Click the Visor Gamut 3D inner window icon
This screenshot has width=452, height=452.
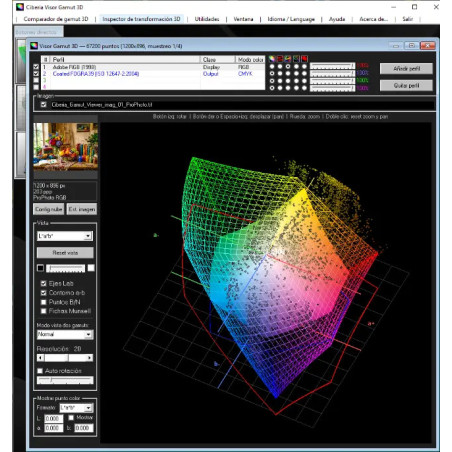[x=34, y=46]
